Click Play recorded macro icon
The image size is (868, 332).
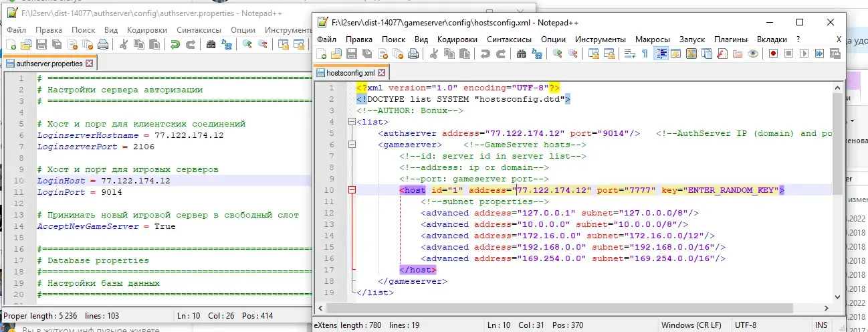804,54
